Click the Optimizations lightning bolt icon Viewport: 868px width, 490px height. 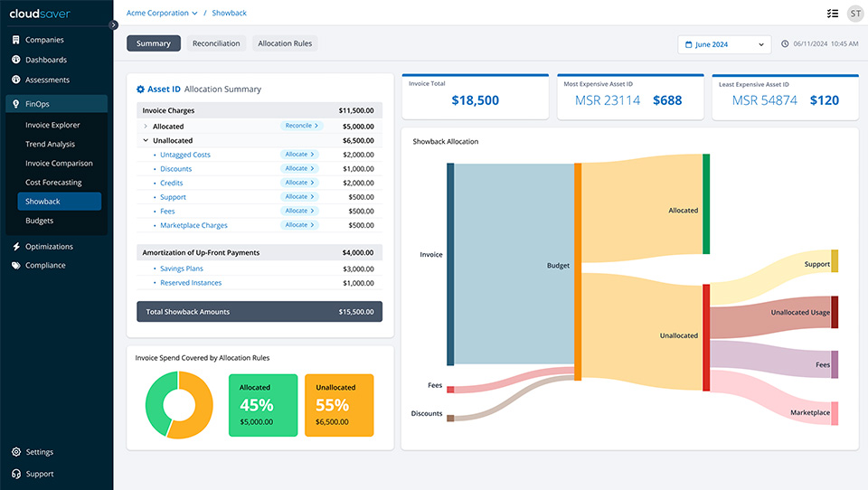click(x=16, y=246)
